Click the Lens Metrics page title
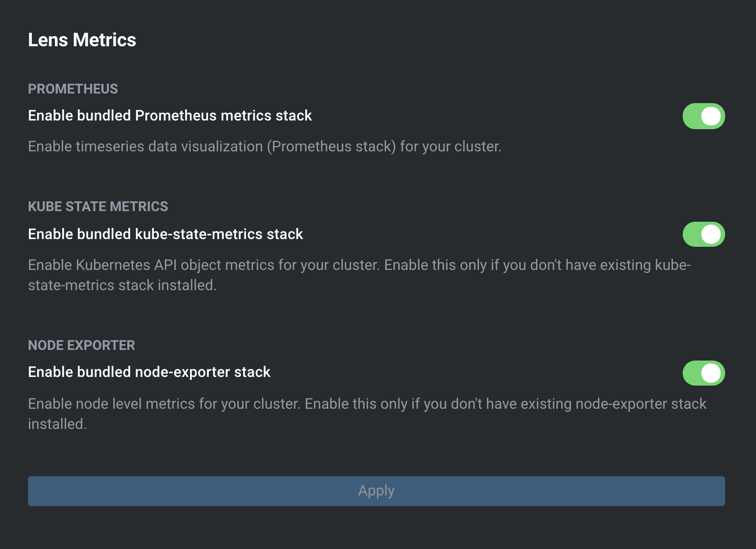 (82, 40)
